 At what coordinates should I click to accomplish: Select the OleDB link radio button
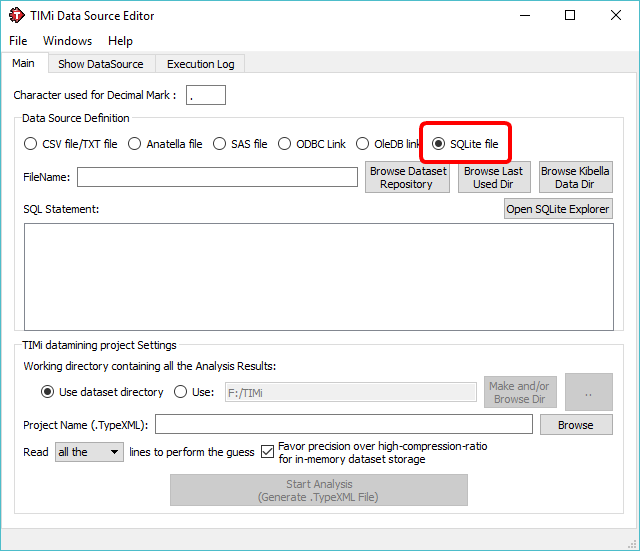[x=362, y=144]
